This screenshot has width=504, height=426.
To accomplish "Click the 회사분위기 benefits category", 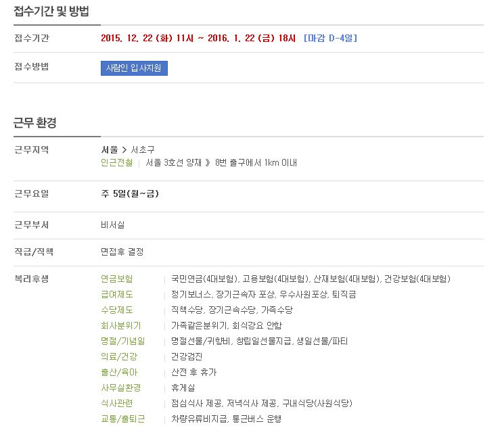I will point(121,325).
